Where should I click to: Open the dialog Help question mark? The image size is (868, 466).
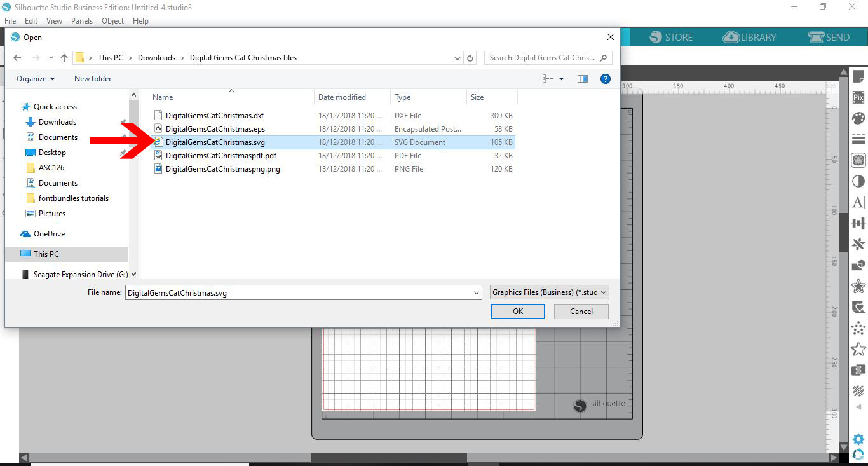coord(606,79)
